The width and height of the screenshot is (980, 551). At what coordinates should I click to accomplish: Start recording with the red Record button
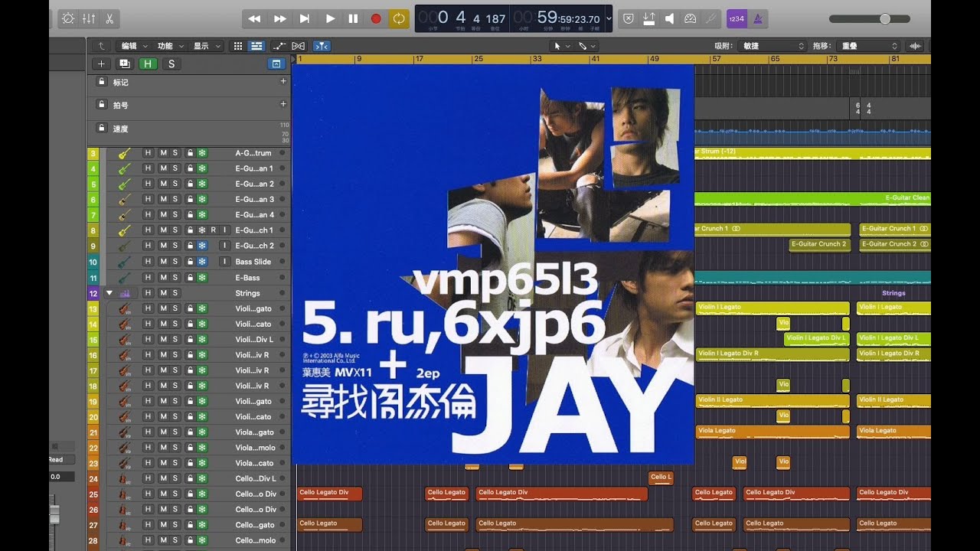point(376,18)
